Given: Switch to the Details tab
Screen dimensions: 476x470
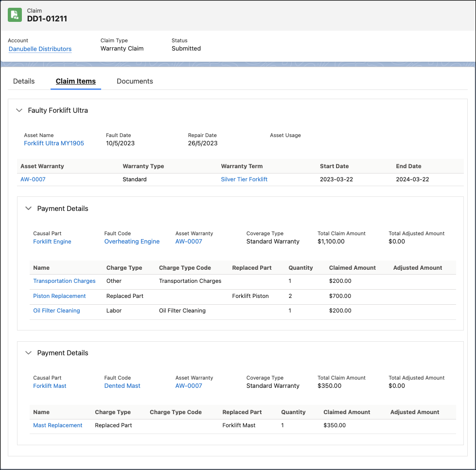Looking at the screenshot, I should (x=23, y=81).
